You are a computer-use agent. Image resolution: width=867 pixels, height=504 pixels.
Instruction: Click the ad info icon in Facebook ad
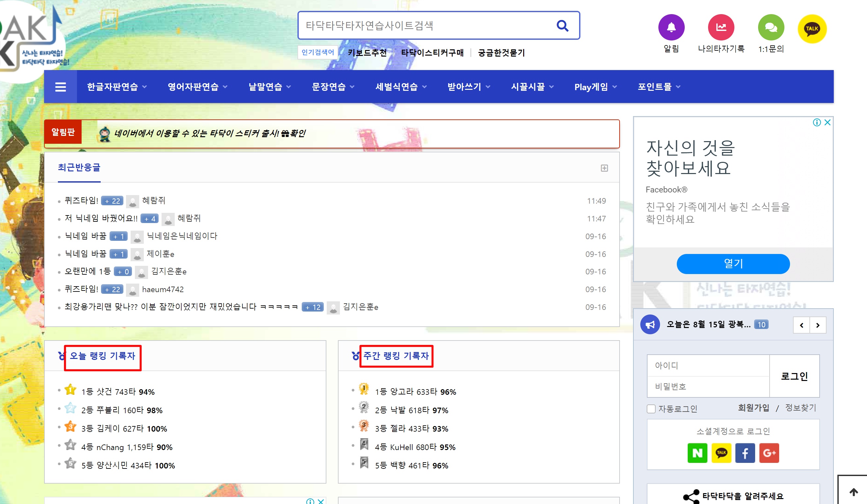(x=817, y=122)
